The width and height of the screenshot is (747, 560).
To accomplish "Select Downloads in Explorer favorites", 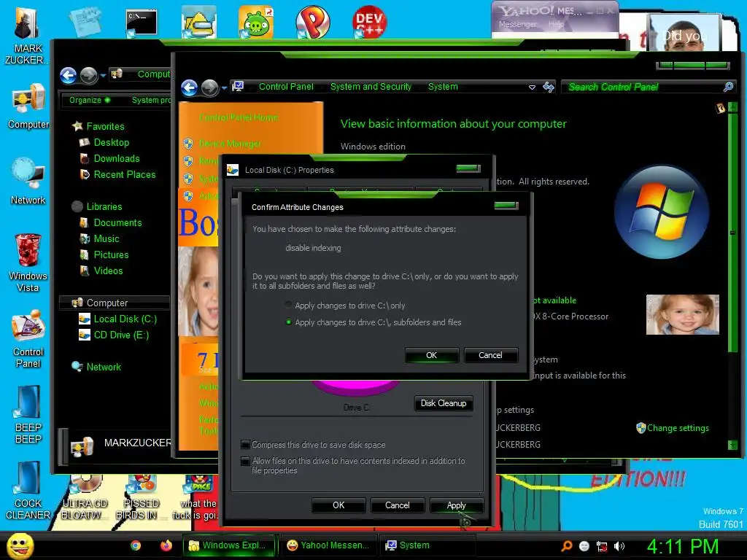I will pos(117,158).
